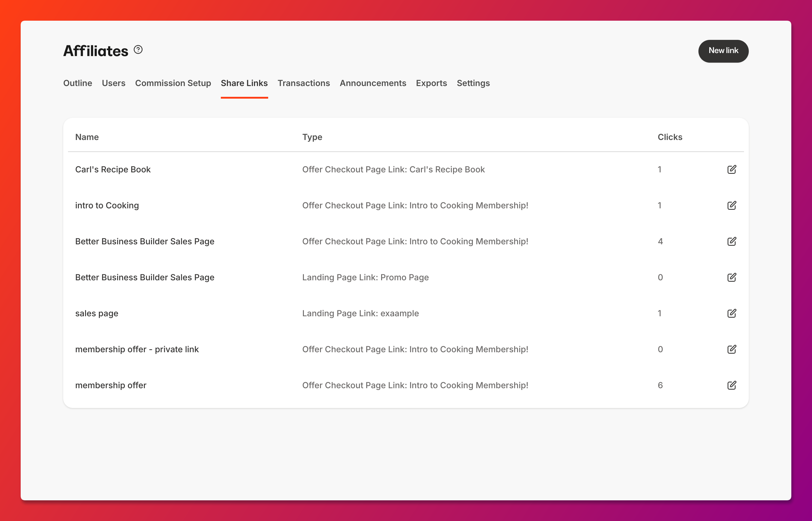Image resolution: width=812 pixels, height=521 pixels.
Task: Open the Affiliates help icon
Action: [138, 50]
